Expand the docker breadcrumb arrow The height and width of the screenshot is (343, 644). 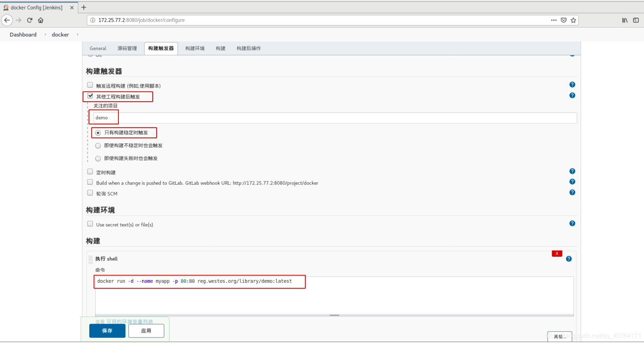pos(78,35)
